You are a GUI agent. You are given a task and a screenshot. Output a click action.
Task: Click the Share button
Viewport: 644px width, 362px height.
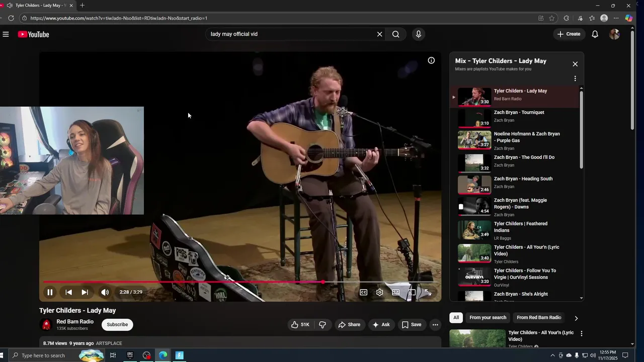pyautogui.click(x=349, y=325)
